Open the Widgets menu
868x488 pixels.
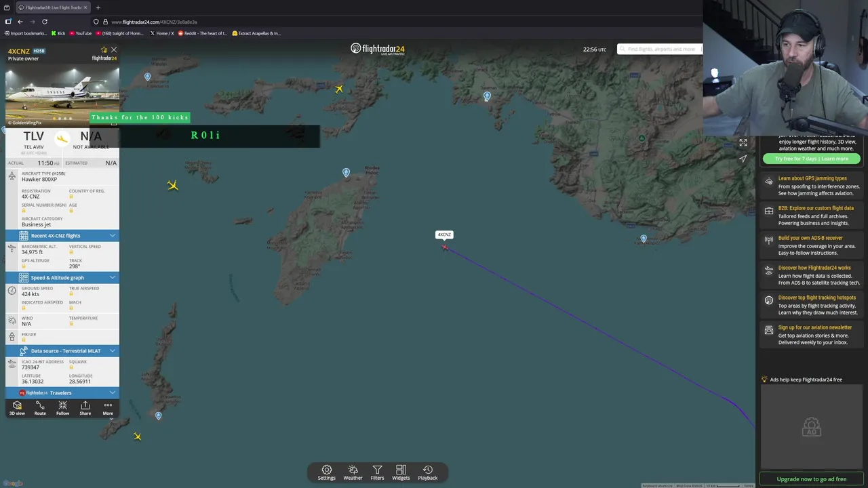pos(401,472)
